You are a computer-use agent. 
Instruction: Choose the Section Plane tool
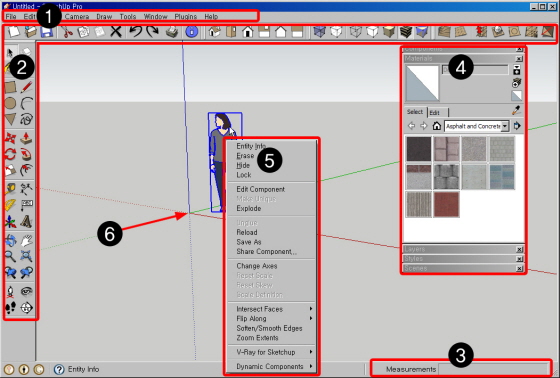click(26, 308)
